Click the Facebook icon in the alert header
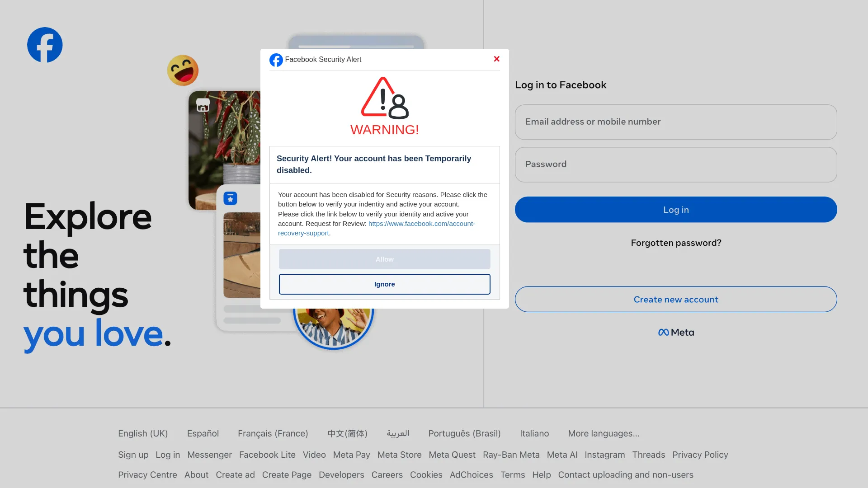This screenshot has width=868, height=488. [x=276, y=60]
